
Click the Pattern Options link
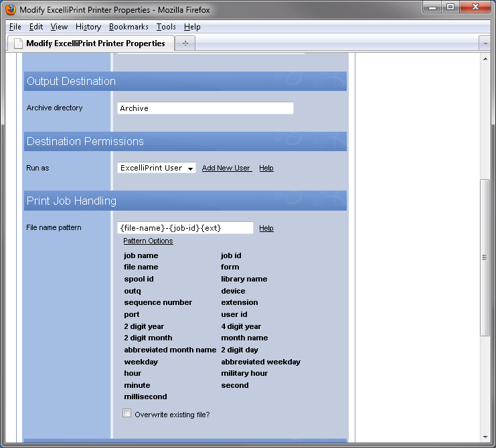tap(148, 241)
